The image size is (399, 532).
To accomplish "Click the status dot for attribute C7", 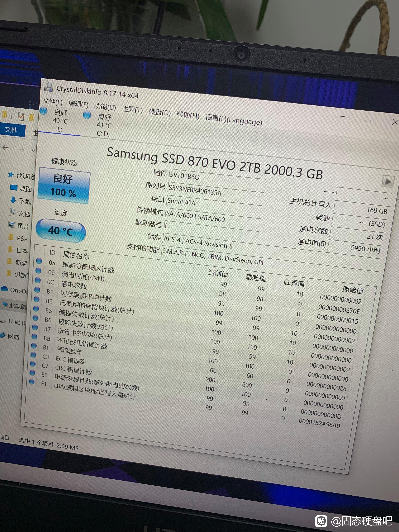I will coord(33,364).
